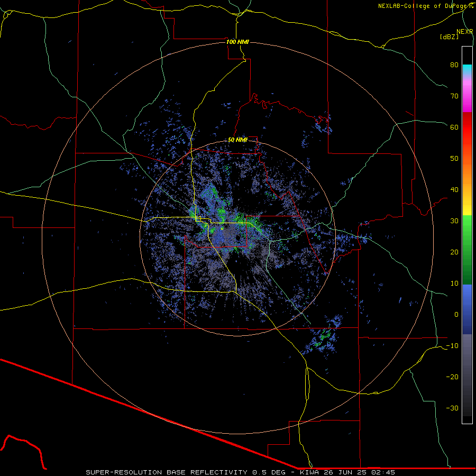The image size is (476, 476).
Task: Click the 40 value on the dBZ scale
Action: coord(454,190)
